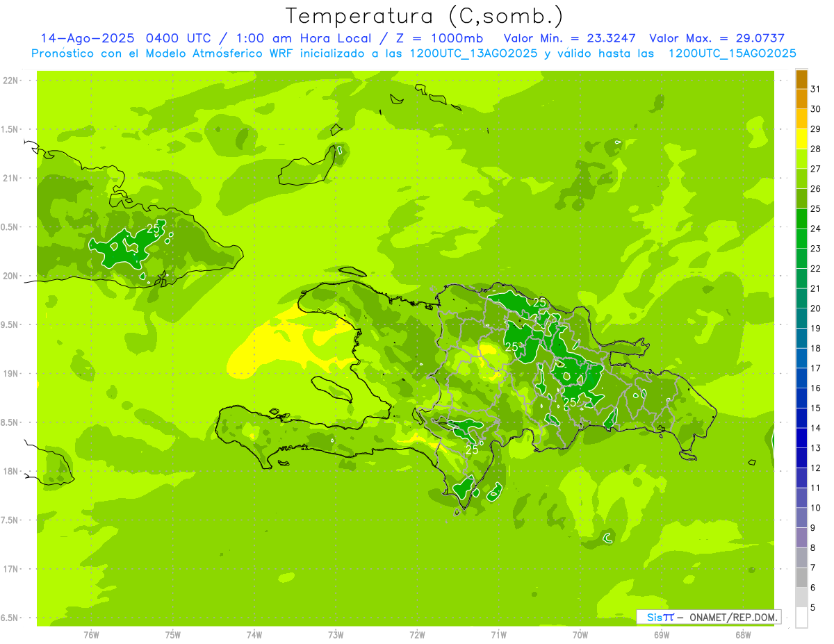Click the "1200UTC_15AGO2025" valid-until time text
This screenshot has width=834, height=644.
(x=732, y=53)
